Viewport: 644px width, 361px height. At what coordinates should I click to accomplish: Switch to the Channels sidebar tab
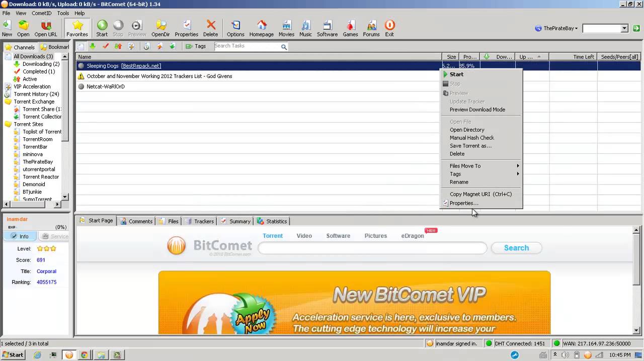pyautogui.click(x=20, y=47)
